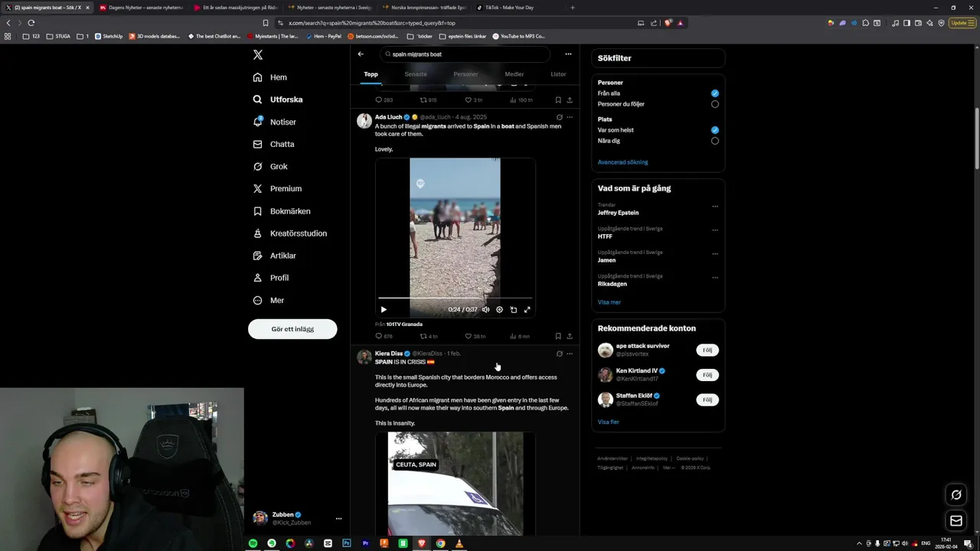Open options for Riksdagen trend
This screenshot has width=980, height=551.
tap(715, 277)
